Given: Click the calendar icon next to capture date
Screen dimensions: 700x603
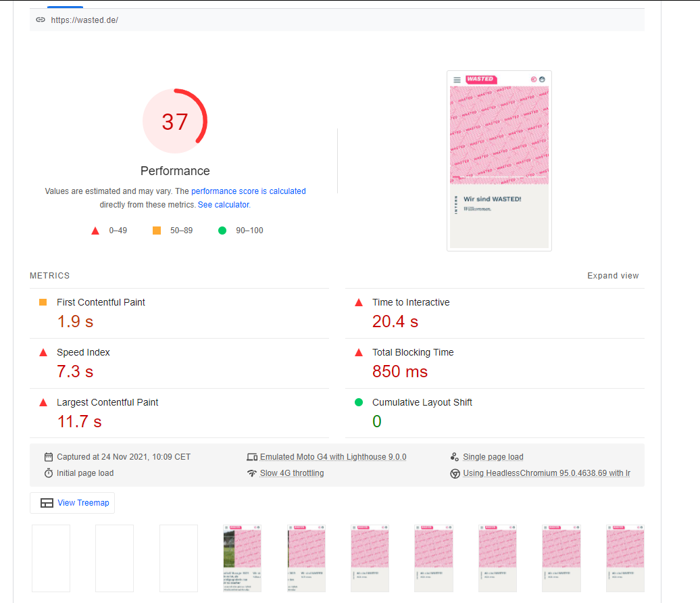Looking at the screenshot, I should click(x=49, y=457).
